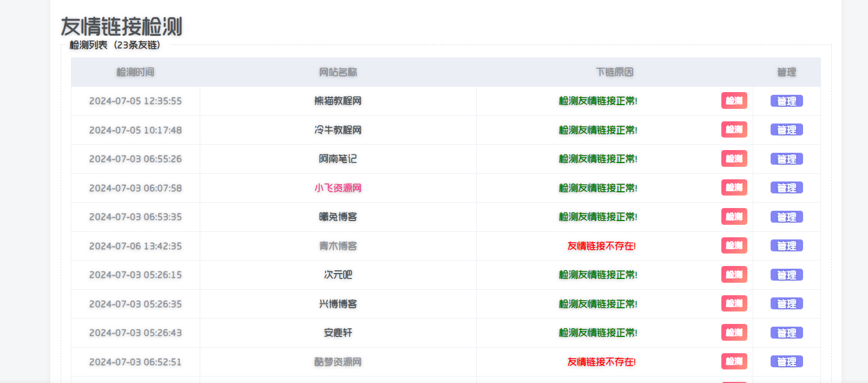This screenshot has height=383, width=868.
Task: Open the 次元吧 site name link
Action: point(338,275)
